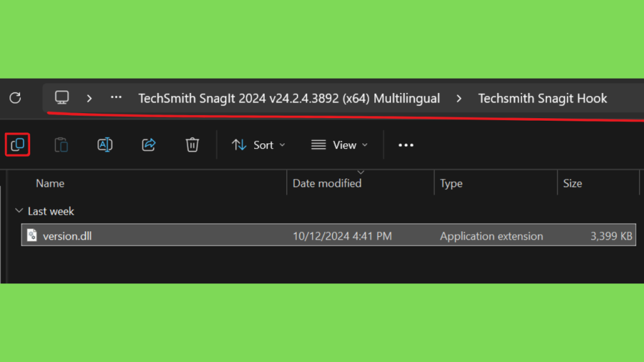Click the Application extension type cell
Image resolution: width=644 pixels, height=362 pixels.
[x=491, y=236]
